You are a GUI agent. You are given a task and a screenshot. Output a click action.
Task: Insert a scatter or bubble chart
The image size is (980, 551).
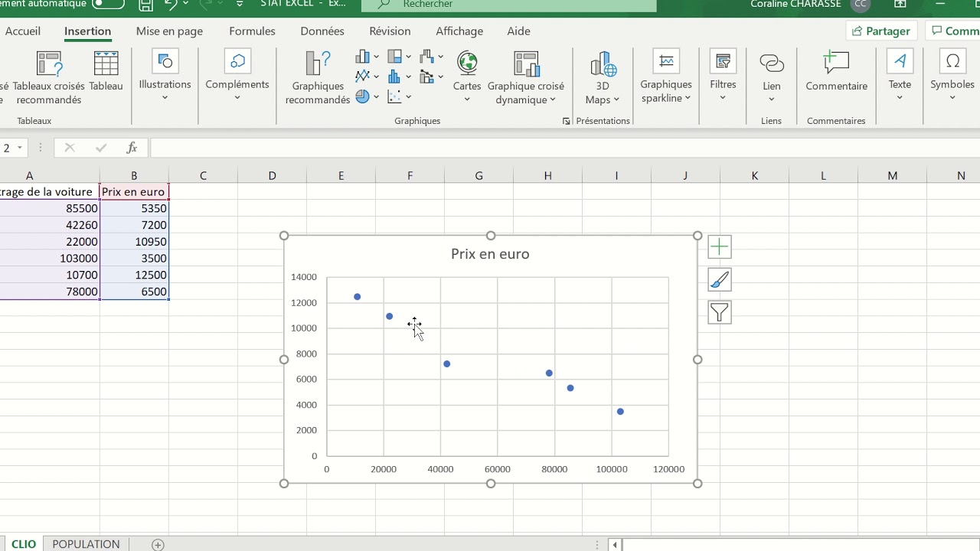coord(395,96)
